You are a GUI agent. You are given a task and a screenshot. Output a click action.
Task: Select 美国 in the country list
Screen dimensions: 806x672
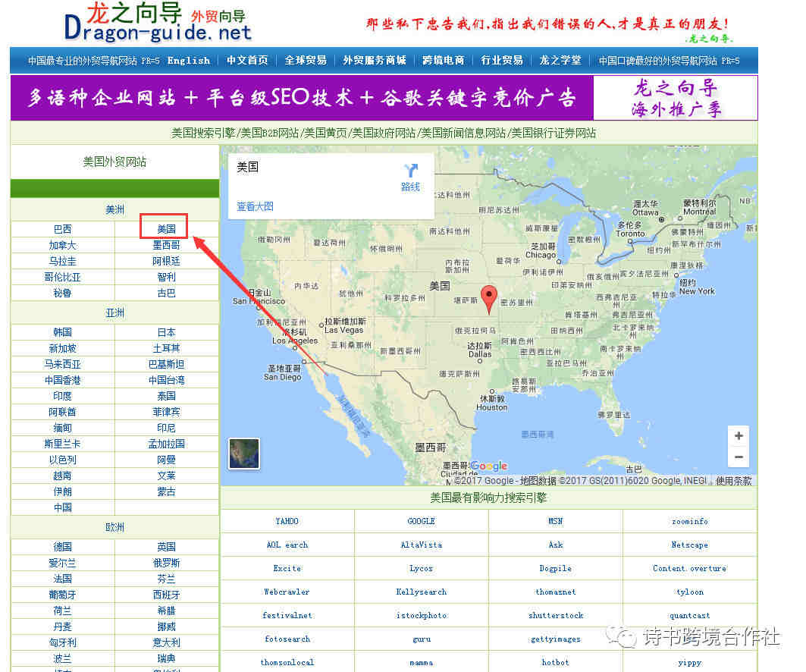166,229
